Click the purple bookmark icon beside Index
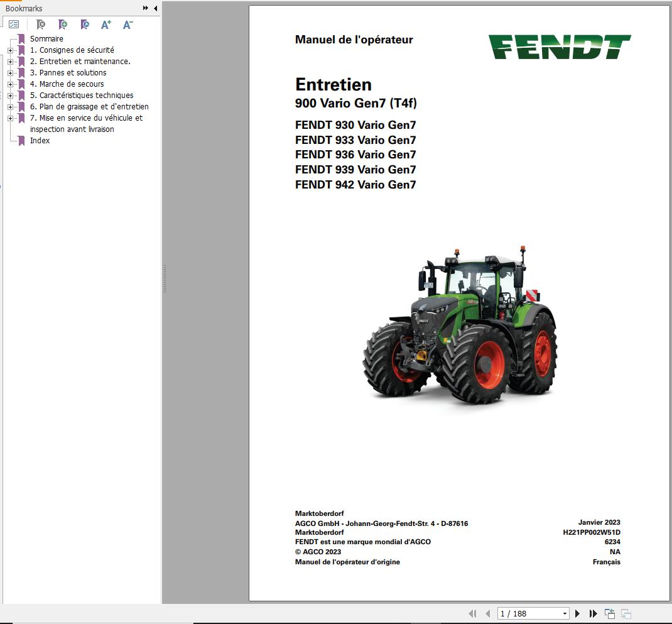 click(21, 141)
